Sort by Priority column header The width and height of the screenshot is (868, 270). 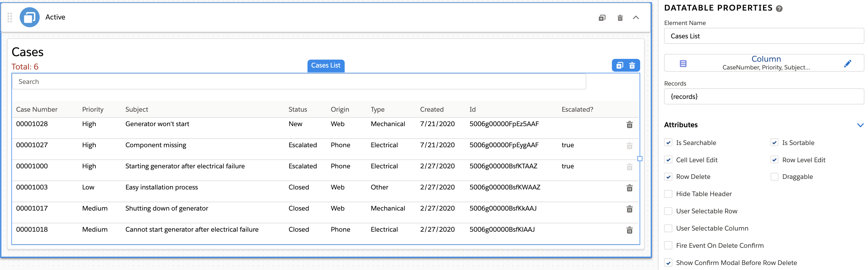93,109
